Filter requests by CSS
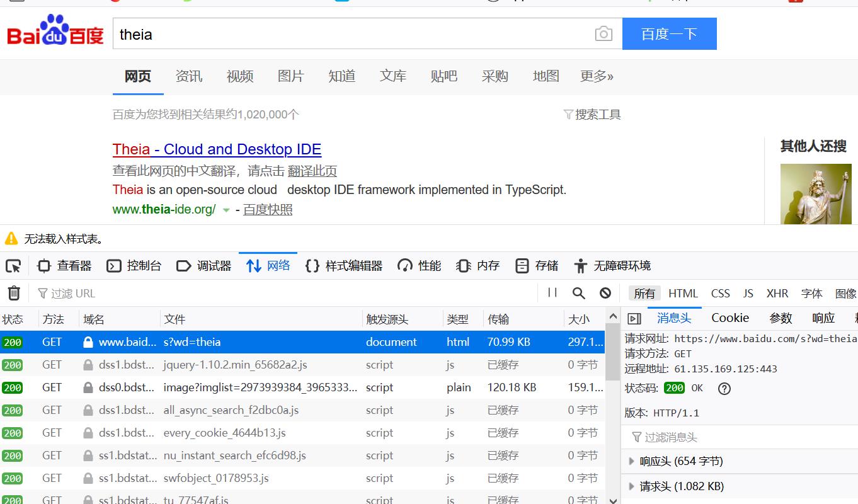Screen dimensions: 858x504 (720, 294)
